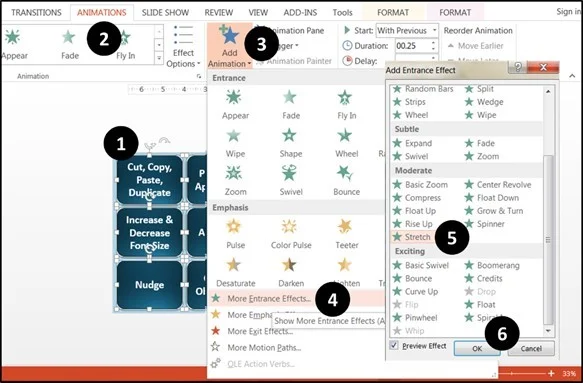583x383 pixels.
Task: Apply the Teeter emphasis effect
Action: coord(346,234)
